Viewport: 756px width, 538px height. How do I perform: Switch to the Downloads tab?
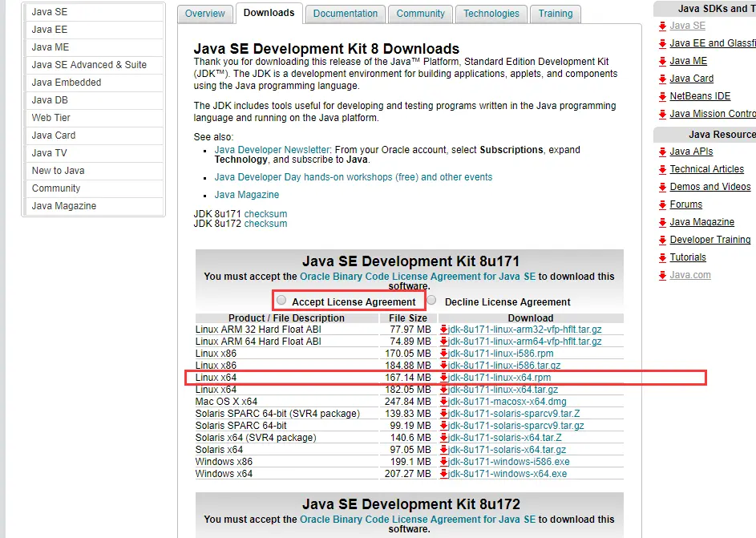pyautogui.click(x=269, y=13)
